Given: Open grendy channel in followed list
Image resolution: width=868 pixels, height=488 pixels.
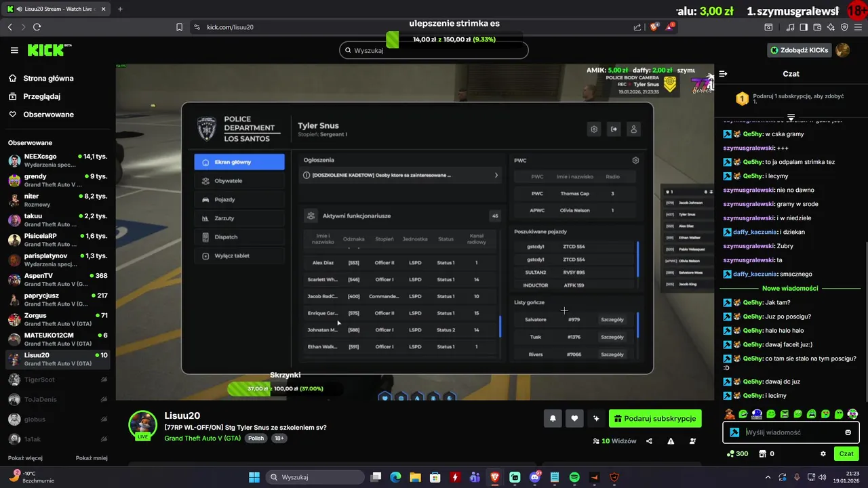Looking at the screenshot, I should pyautogui.click(x=58, y=180).
